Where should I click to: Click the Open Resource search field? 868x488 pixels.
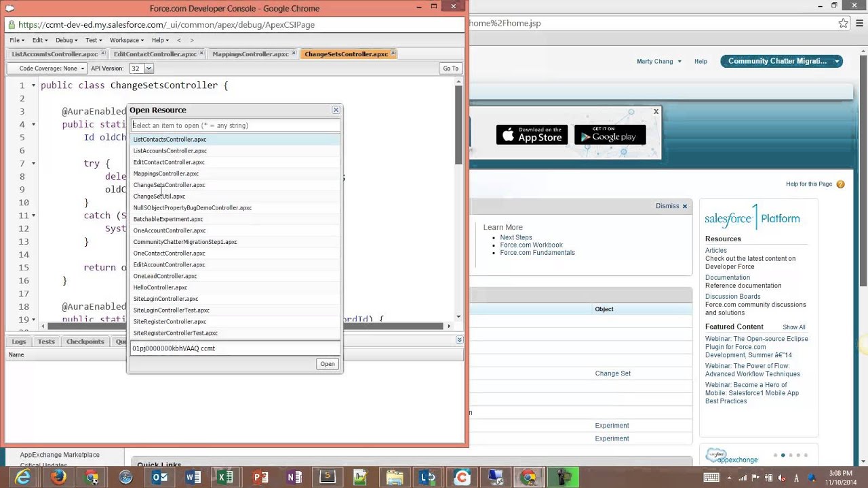coord(235,125)
